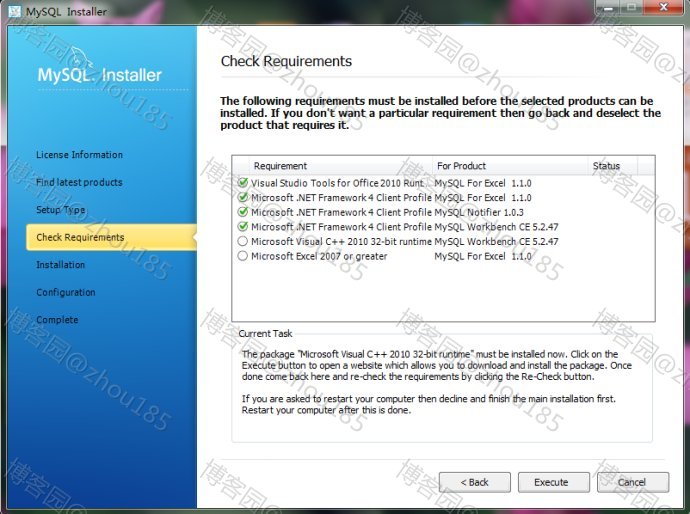Go back with the < Back button

click(x=475, y=482)
